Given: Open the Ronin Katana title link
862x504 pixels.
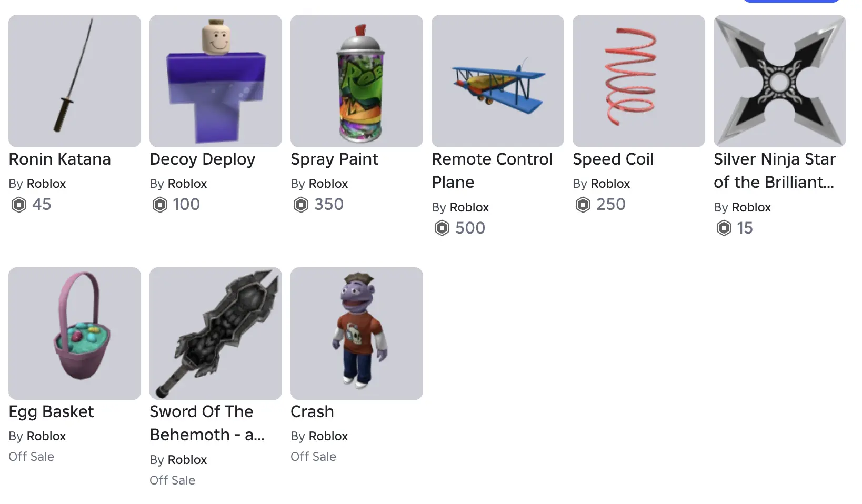Looking at the screenshot, I should point(60,159).
